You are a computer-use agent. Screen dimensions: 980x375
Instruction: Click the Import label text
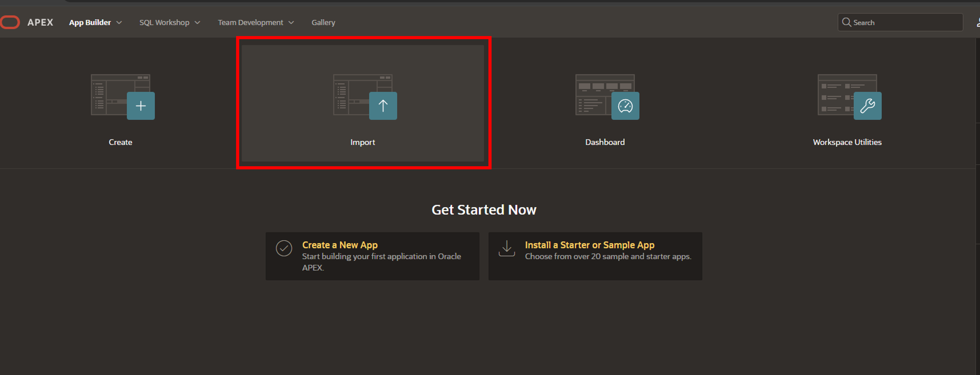click(x=362, y=142)
